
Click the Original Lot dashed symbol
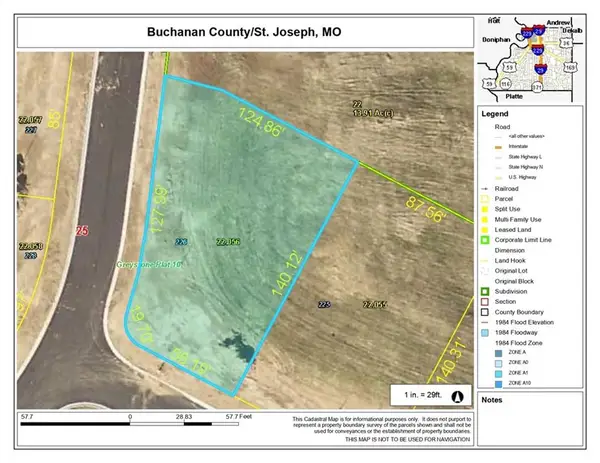[x=485, y=271]
